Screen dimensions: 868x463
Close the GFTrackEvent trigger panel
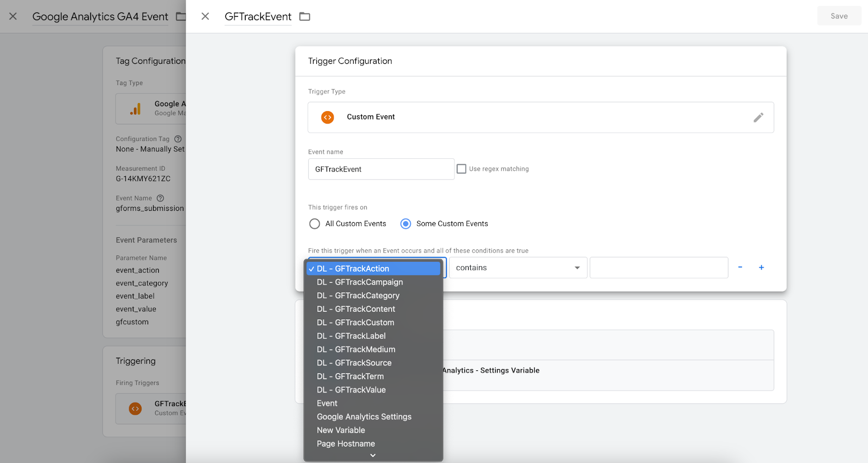[x=205, y=16]
